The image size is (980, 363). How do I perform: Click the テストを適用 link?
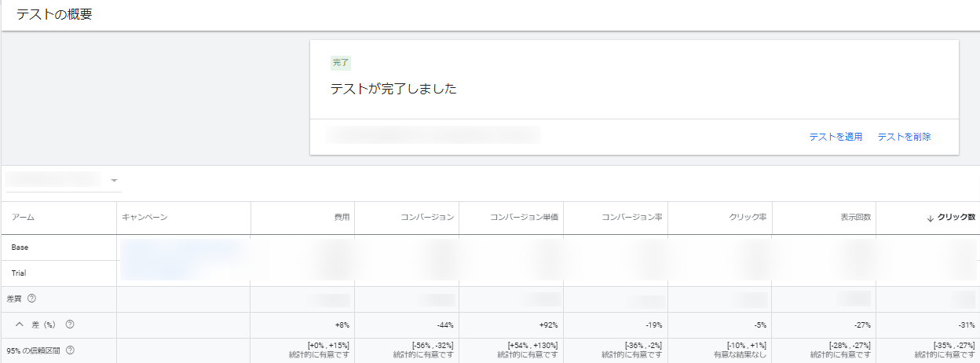(836, 137)
